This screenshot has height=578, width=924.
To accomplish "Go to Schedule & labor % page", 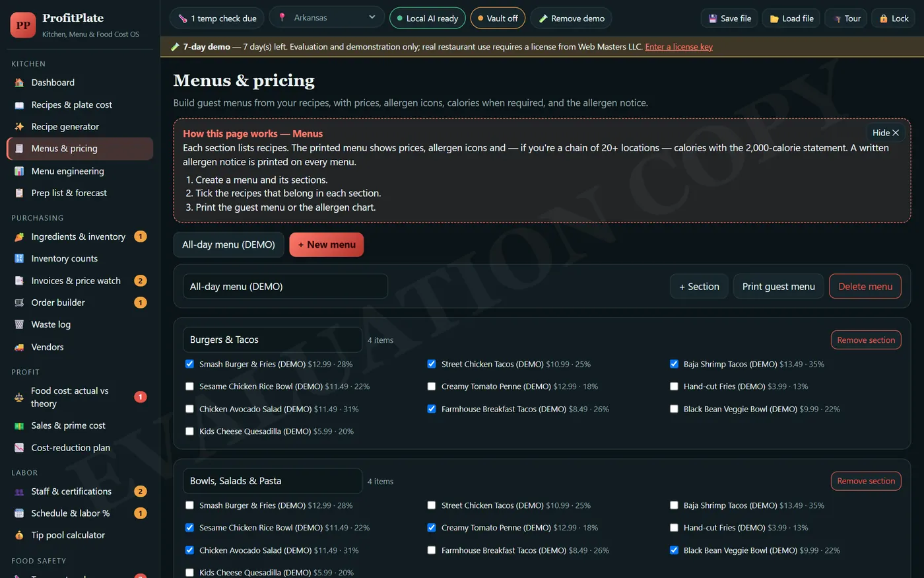I will pos(80,513).
